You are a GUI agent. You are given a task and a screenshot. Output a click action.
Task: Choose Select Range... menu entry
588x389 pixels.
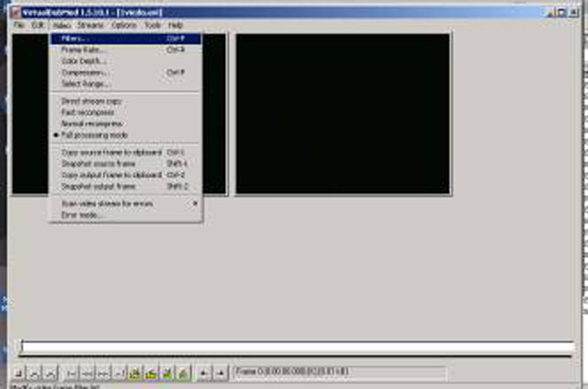(126, 84)
